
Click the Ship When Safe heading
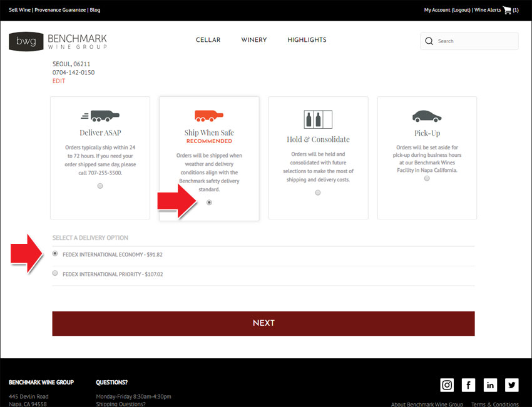(x=209, y=133)
